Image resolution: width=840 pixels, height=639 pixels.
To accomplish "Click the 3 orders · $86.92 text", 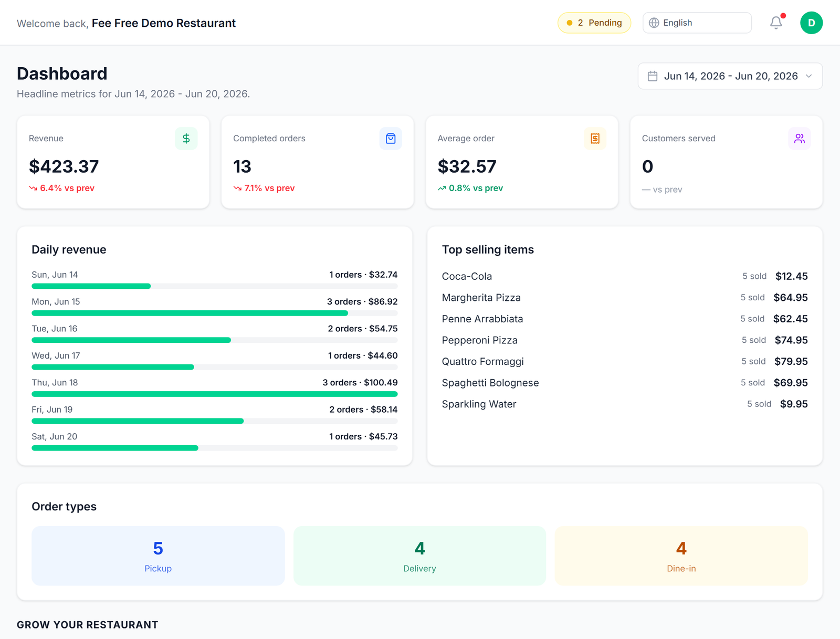I will click(362, 302).
